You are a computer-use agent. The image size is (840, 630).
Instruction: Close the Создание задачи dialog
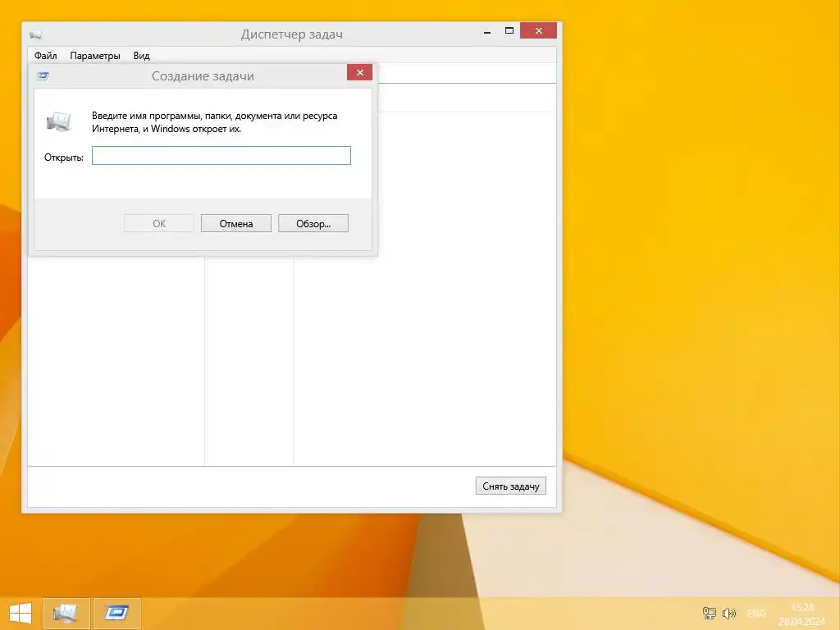point(359,72)
